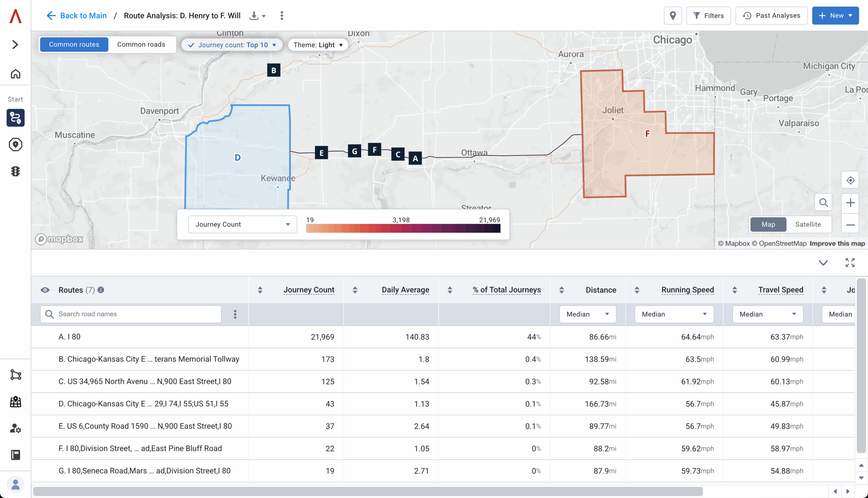Open Past Analyses button
868x498 pixels.
[x=771, y=16]
